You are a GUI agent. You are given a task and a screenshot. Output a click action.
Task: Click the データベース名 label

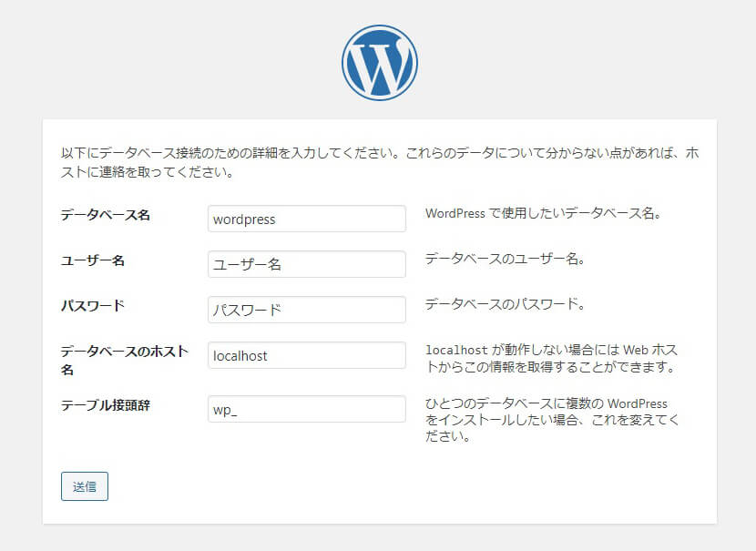click(x=105, y=215)
